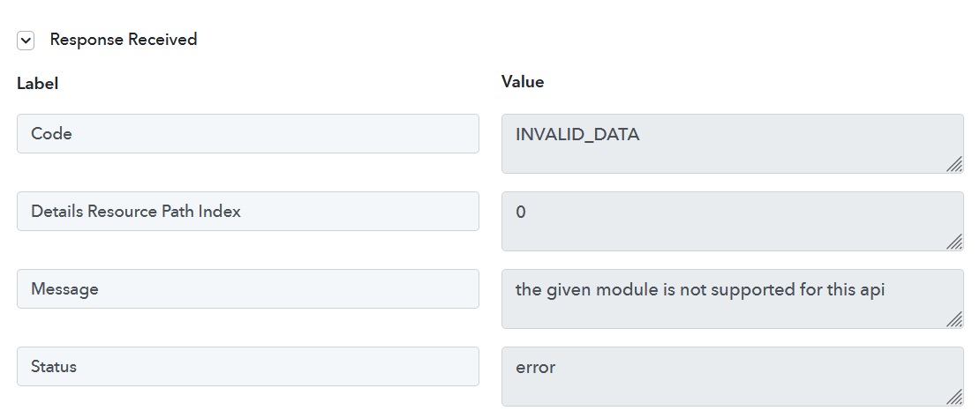Click the INVALID_DATA value textarea
Screen dimensions: 980x418
point(733,144)
